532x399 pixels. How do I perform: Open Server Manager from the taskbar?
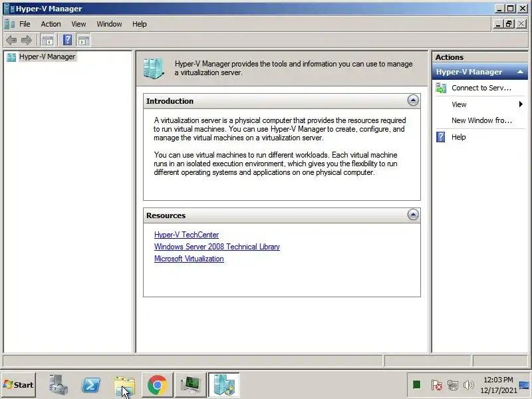point(58,385)
